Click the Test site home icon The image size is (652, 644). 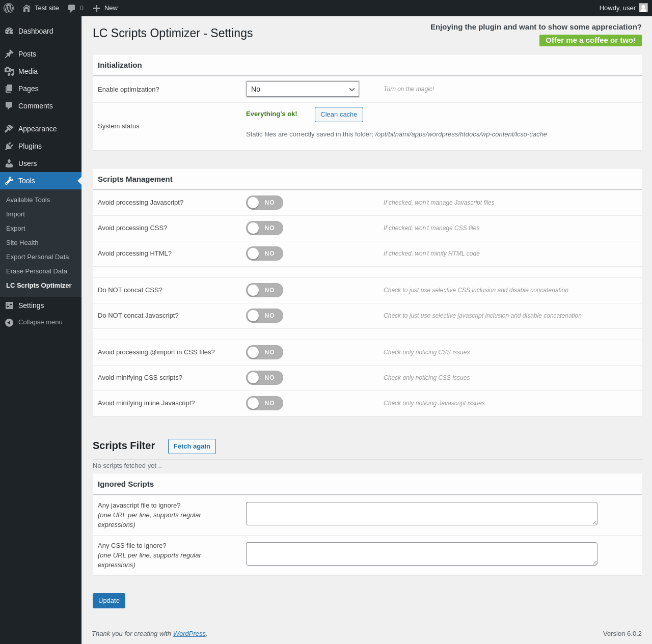(x=26, y=8)
